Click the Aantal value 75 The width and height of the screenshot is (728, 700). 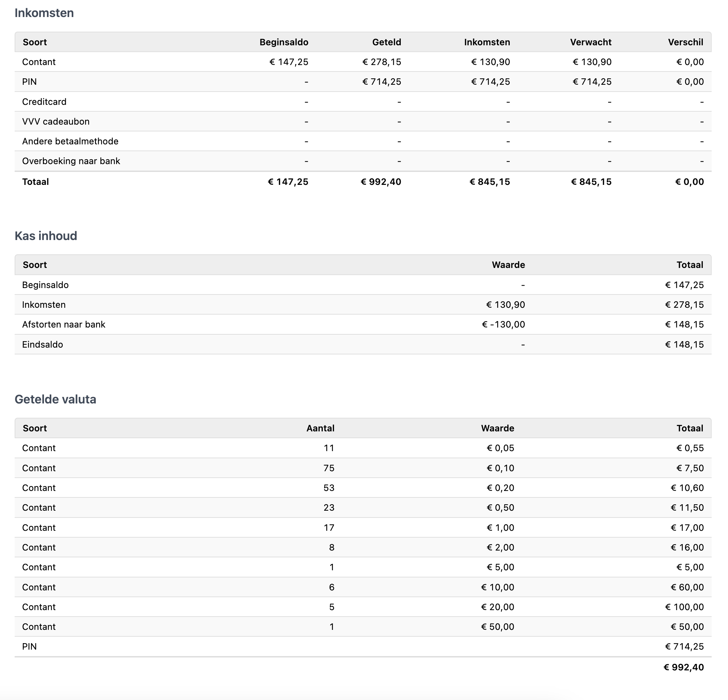pyautogui.click(x=329, y=468)
